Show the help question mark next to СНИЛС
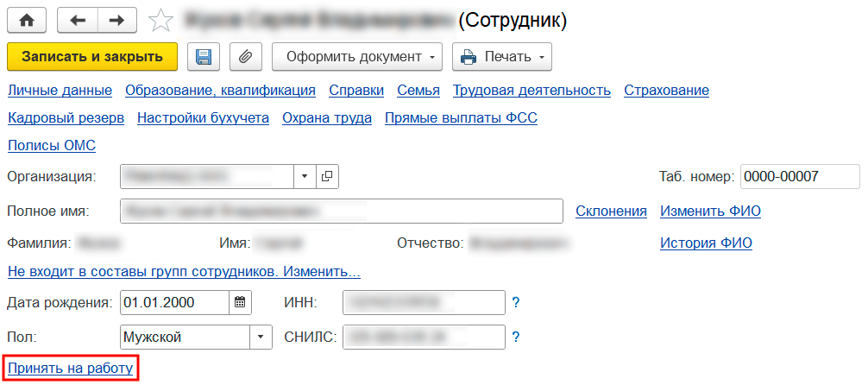This screenshot has height=385, width=868. pos(516,337)
